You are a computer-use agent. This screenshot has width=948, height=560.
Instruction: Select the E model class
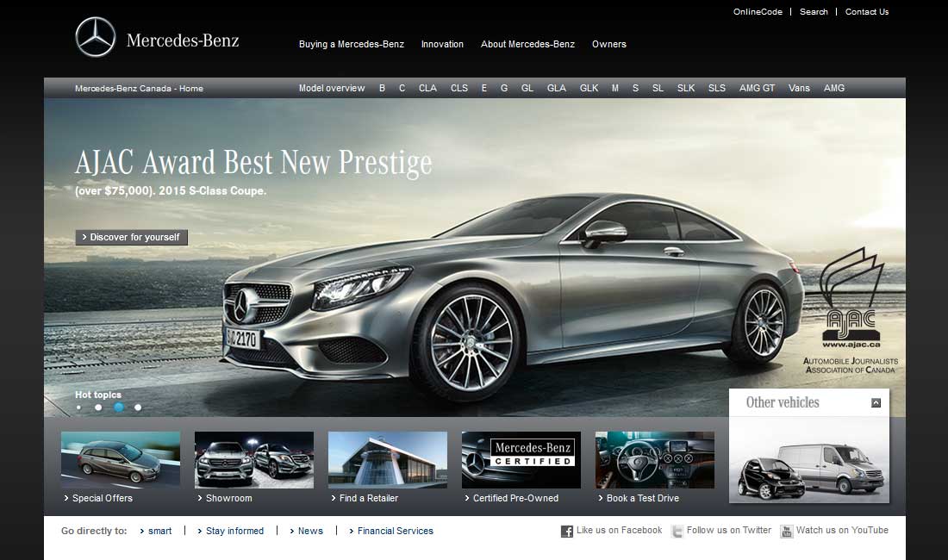pyautogui.click(x=483, y=88)
